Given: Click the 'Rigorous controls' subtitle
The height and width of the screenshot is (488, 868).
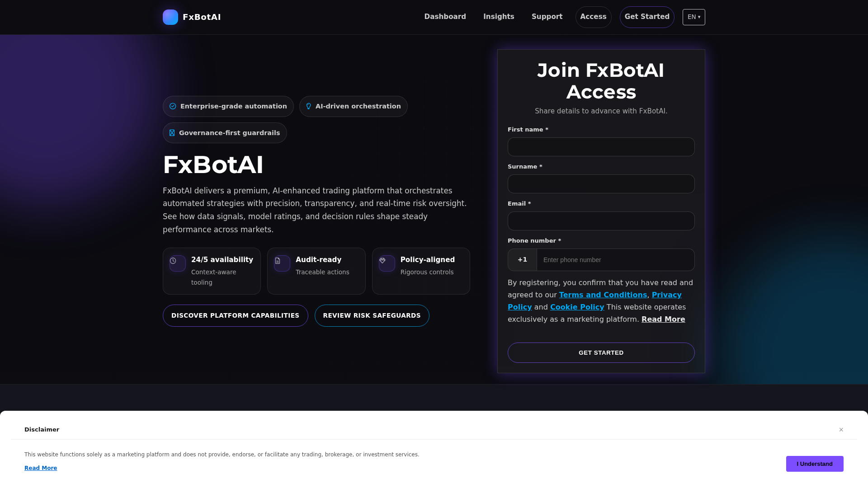Looking at the screenshot, I should coord(427,272).
